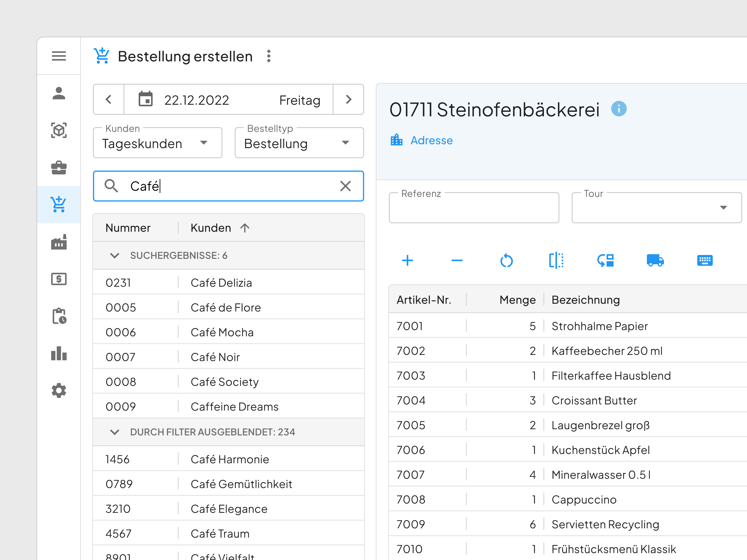Select the Kuchenstück Apfel row
The width and height of the screenshot is (747, 560).
(x=568, y=450)
